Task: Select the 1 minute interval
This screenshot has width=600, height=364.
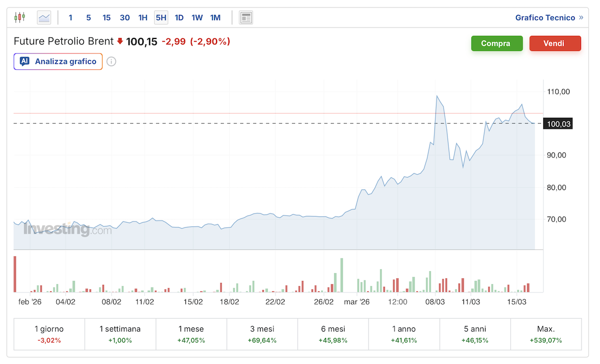Action: 70,17
